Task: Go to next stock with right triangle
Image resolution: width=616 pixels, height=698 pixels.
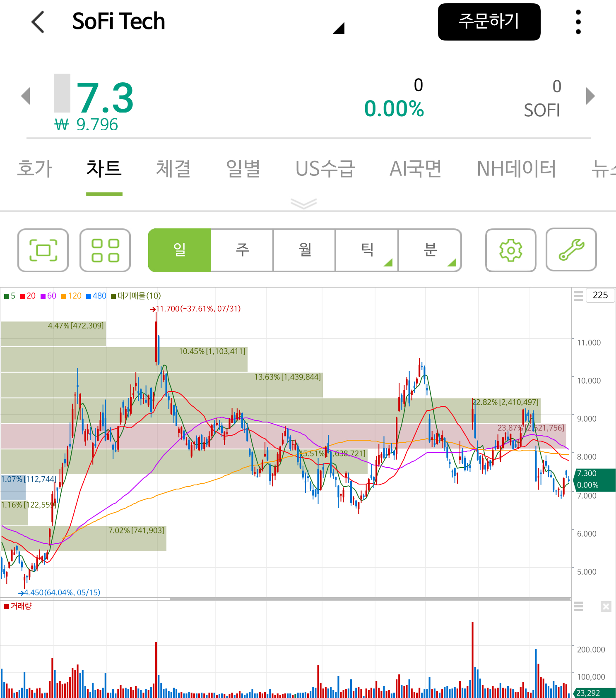Action: click(x=591, y=96)
